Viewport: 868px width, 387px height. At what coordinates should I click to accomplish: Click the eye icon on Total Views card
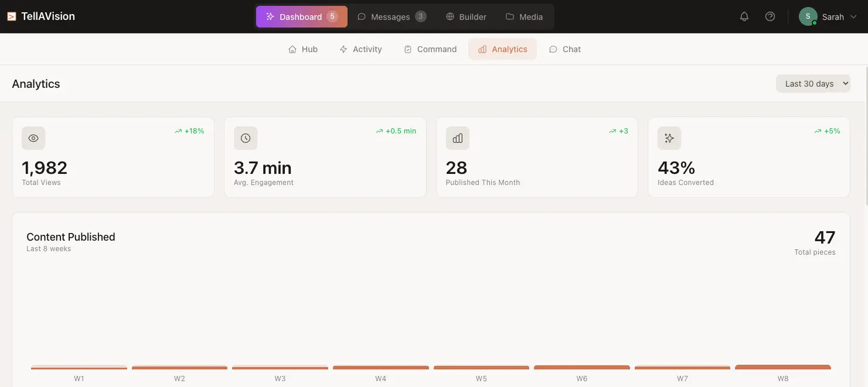[33, 138]
